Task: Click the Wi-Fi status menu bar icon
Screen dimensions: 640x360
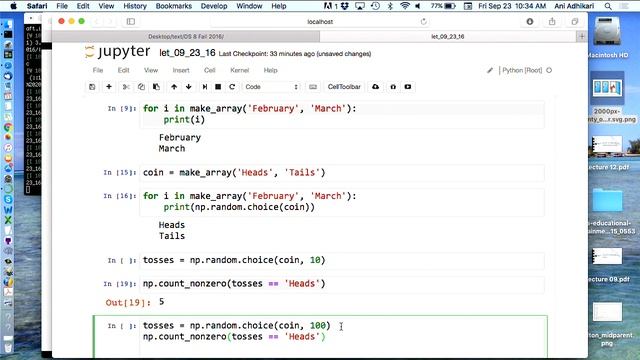Action: [404, 6]
